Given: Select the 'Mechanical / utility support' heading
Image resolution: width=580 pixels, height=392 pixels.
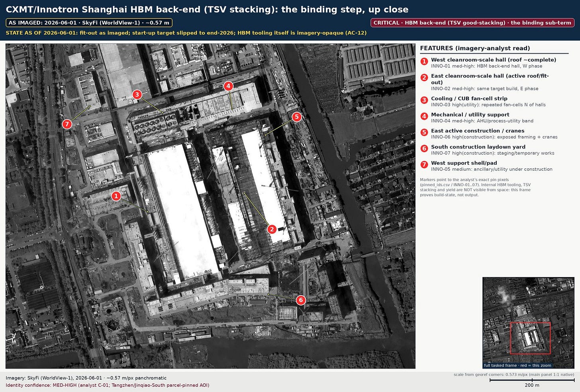Looking at the screenshot, I should [470, 115].
